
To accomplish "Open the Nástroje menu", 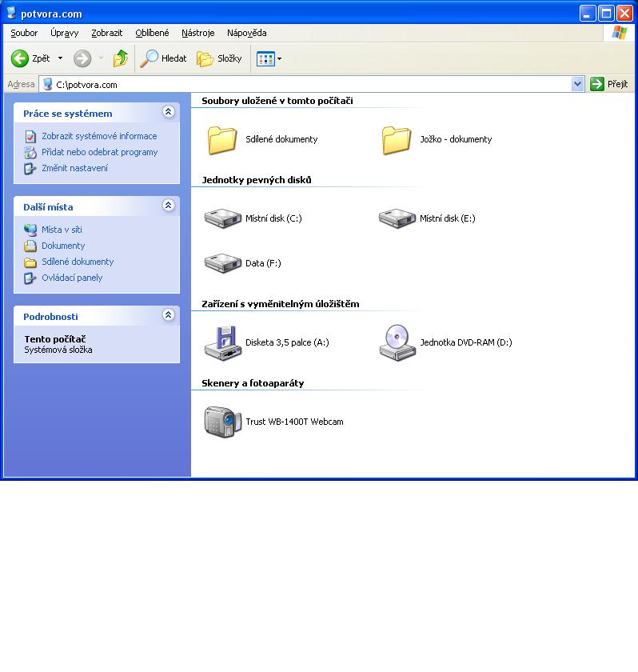I will (197, 33).
